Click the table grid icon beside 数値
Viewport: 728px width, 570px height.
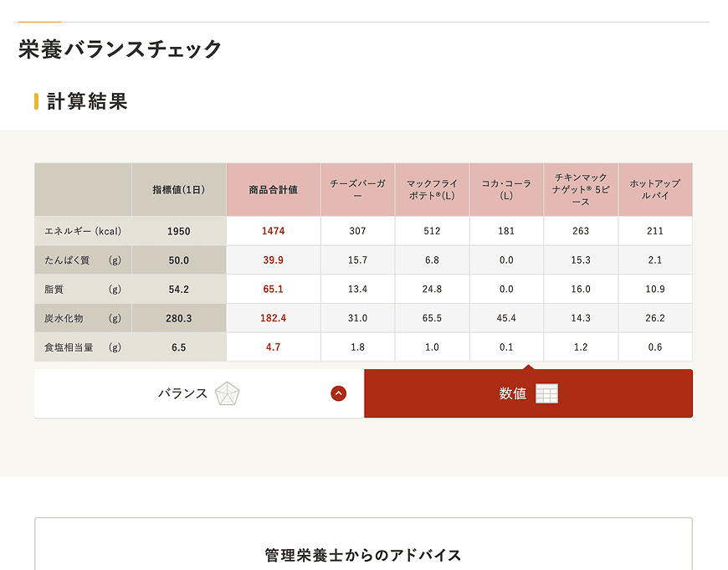coord(546,393)
